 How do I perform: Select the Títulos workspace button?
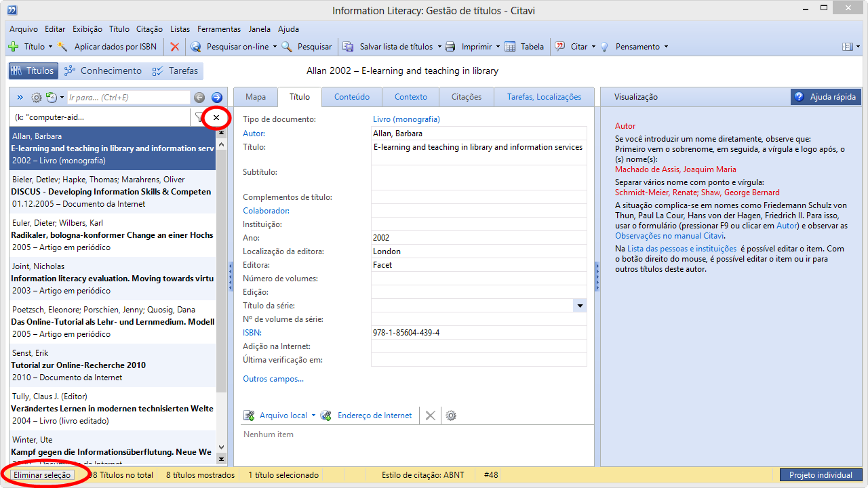point(33,70)
